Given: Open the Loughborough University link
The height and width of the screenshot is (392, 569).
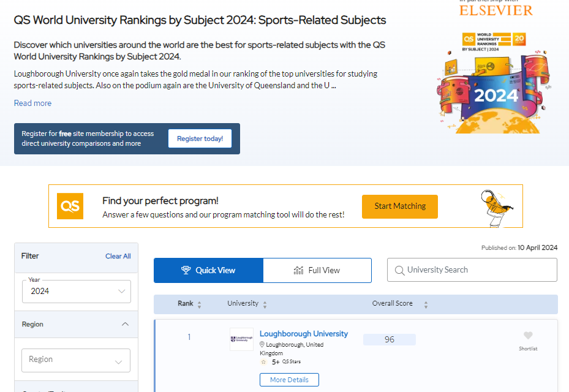Looking at the screenshot, I should (x=304, y=334).
